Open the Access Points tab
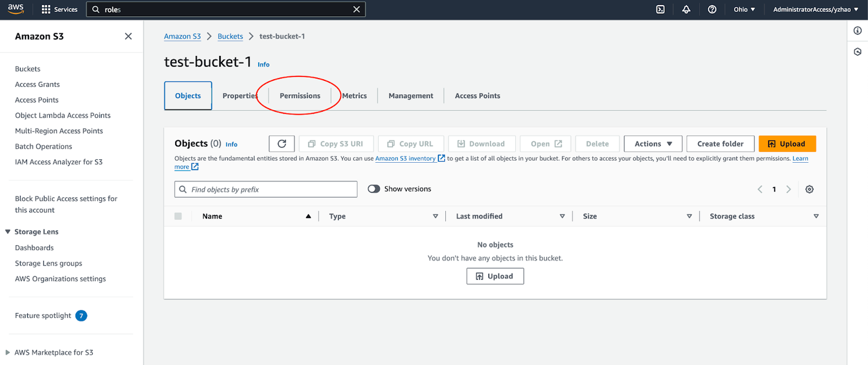The image size is (868, 365). [478, 96]
